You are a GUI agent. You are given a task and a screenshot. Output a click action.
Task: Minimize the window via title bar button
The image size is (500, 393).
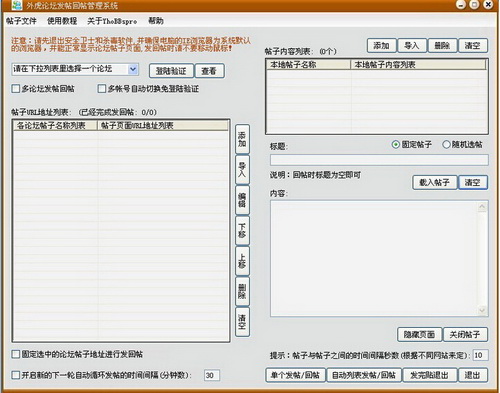coord(461,5)
